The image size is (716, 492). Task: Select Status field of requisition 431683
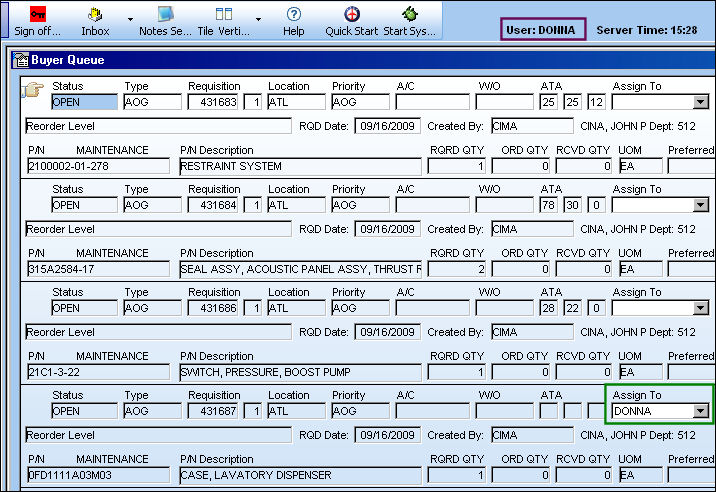pos(84,102)
